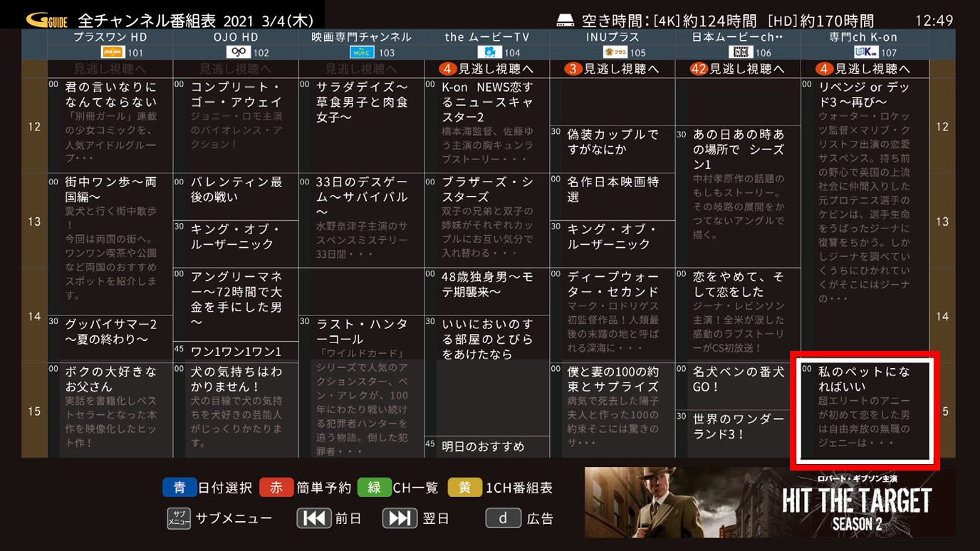Select program 名犬ベンの番犬GO！

738,387
